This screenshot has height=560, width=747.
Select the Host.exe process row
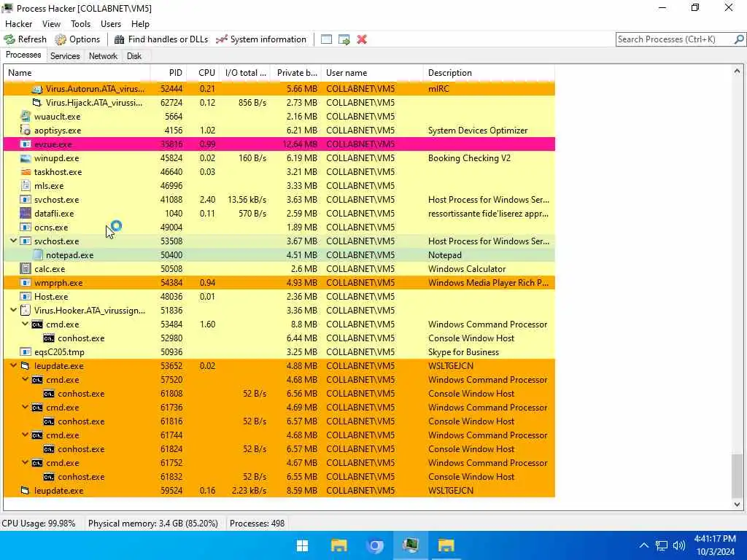click(279, 297)
